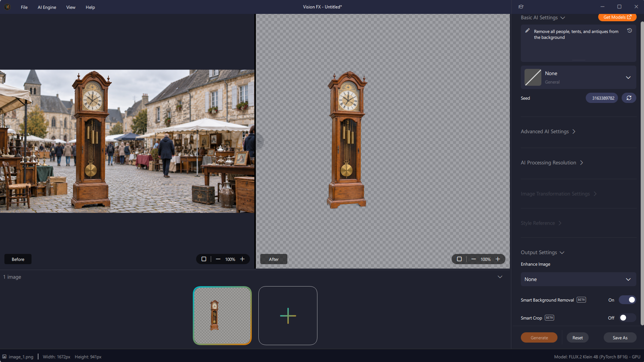Viewport: 644px width, 362px height.
Task: Click the before/after split handle arrow
Action: [x=260, y=141]
